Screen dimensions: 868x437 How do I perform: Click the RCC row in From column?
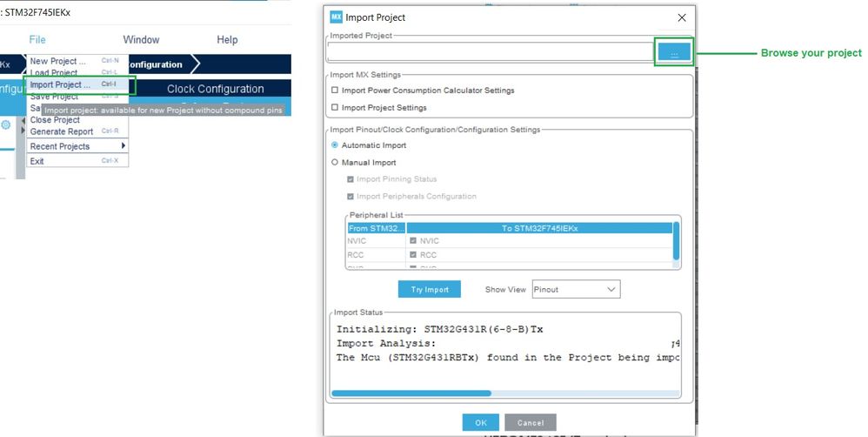pyautogui.click(x=376, y=255)
